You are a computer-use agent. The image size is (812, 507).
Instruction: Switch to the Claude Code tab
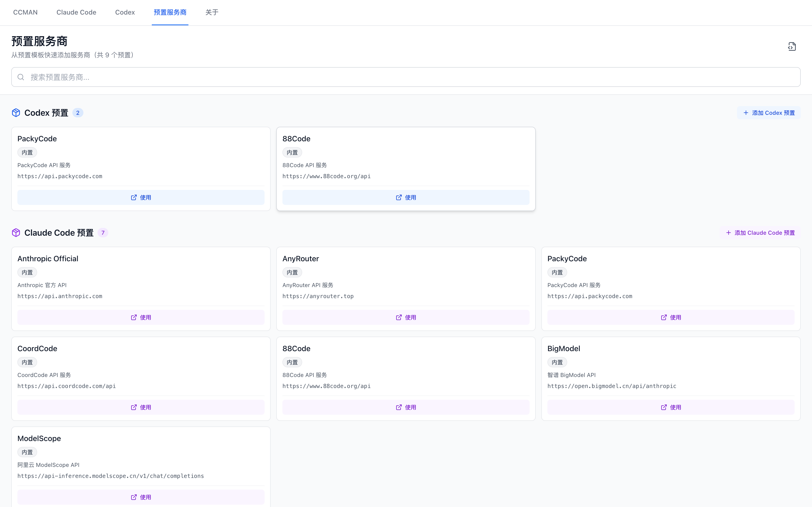coord(76,12)
